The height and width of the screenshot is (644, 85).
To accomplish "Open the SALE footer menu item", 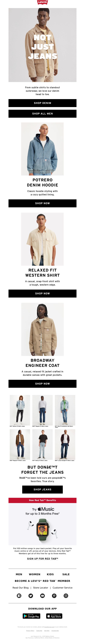I will 66,574.
